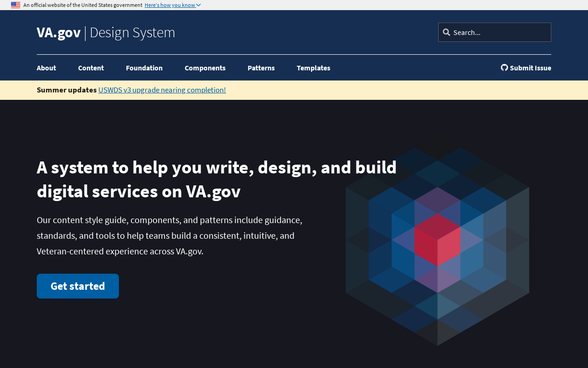The image size is (588, 368).
Task: Open the Patterns menu
Action: click(x=261, y=68)
